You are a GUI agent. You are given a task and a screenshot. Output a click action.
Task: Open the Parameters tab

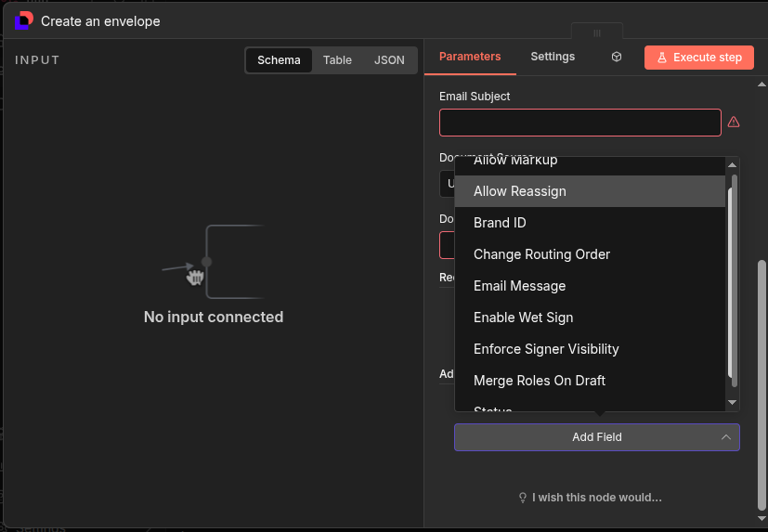(x=470, y=57)
